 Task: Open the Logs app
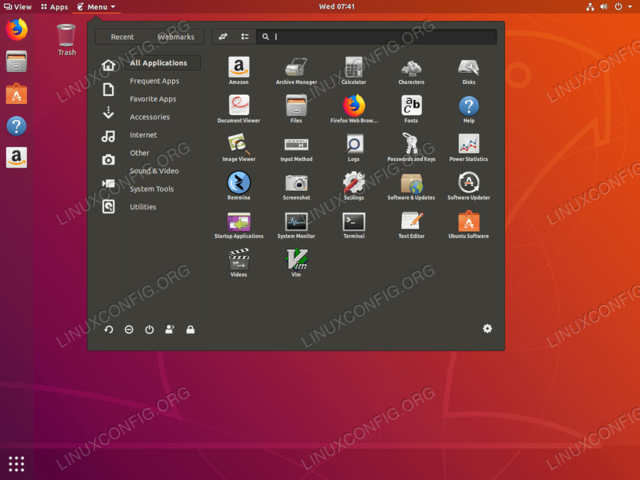point(354,147)
